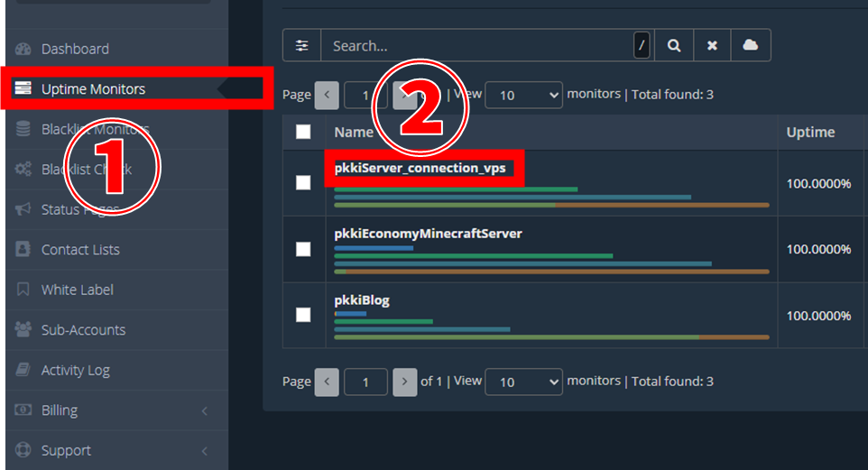Click pkkiServer_connection_vps orange response bar
868x470 pixels.
[x=662, y=205]
